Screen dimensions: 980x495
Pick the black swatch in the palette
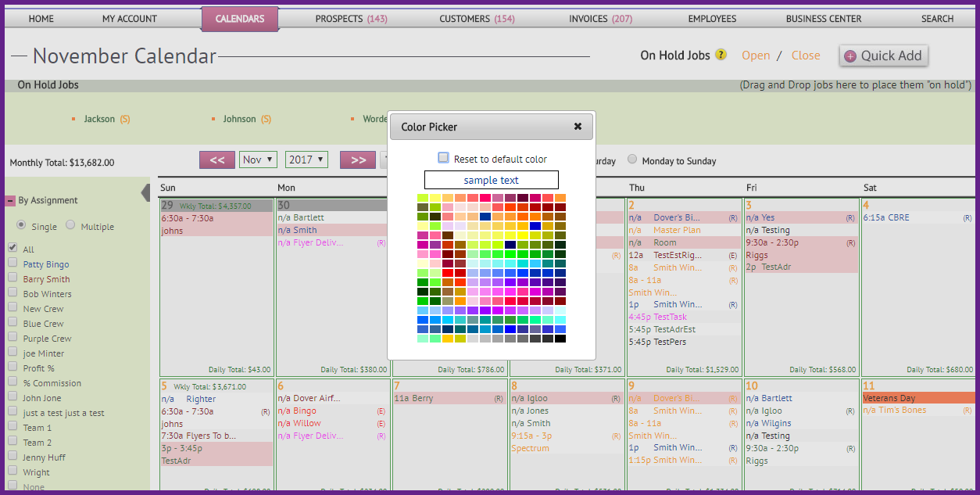click(x=560, y=339)
